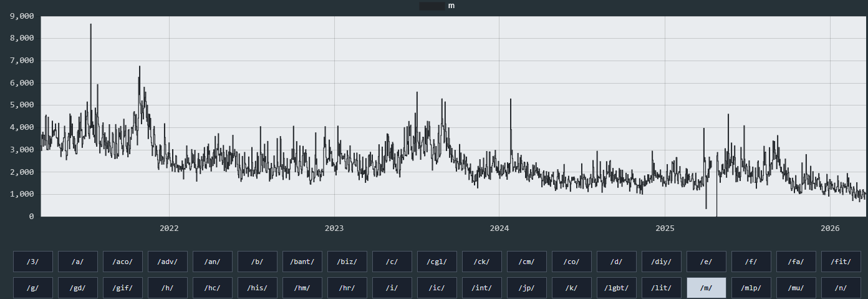The width and height of the screenshot is (868, 299).
Task: Switch chart to the /gif/ board
Action: click(123, 288)
